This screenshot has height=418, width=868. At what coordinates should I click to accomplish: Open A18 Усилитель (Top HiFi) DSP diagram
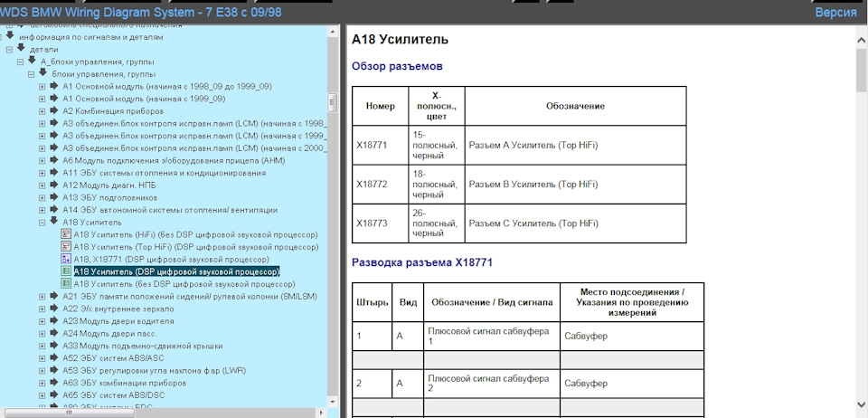[196, 247]
